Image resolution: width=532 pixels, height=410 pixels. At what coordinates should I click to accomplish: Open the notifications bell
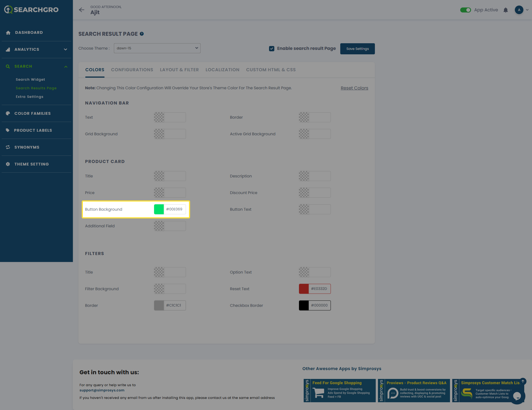[x=506, y=10]
